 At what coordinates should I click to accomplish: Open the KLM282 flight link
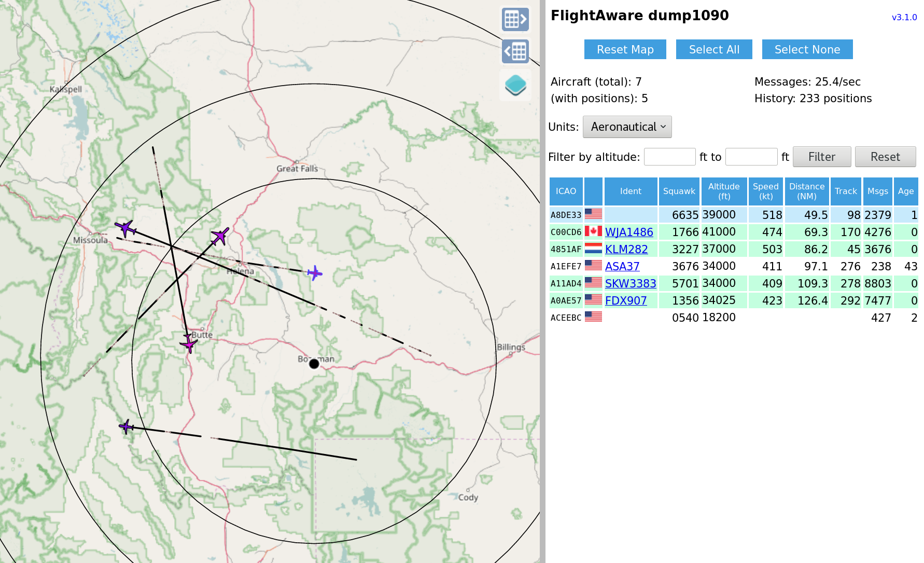tap(626, 249)
